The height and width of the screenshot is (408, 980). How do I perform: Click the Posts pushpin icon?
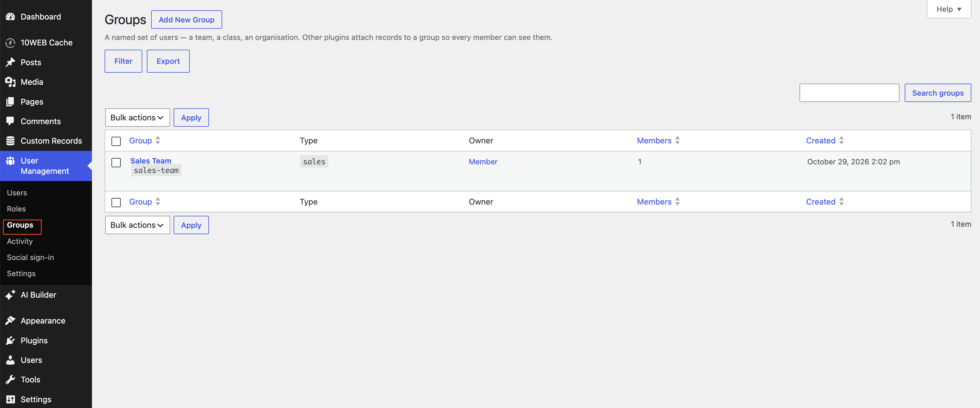tap(10, 62)
